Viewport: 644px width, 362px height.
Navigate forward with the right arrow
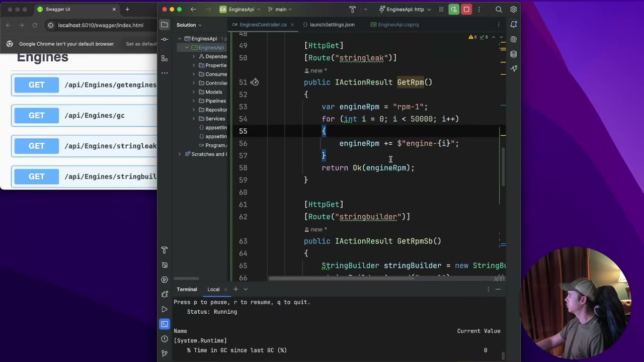pyautogui.click(x=207, y=9)
